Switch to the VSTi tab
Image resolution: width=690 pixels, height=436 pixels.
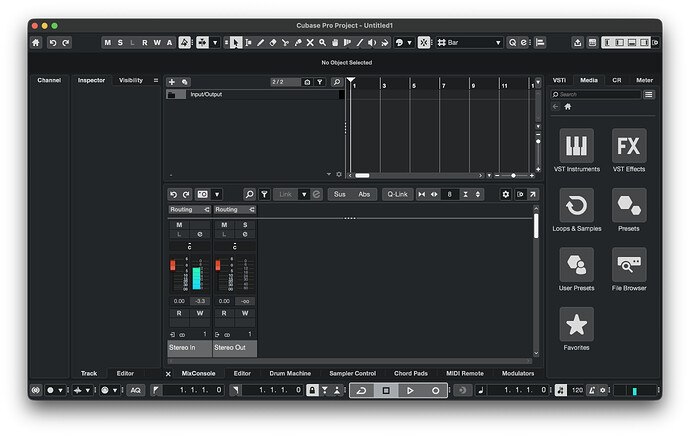559,80
